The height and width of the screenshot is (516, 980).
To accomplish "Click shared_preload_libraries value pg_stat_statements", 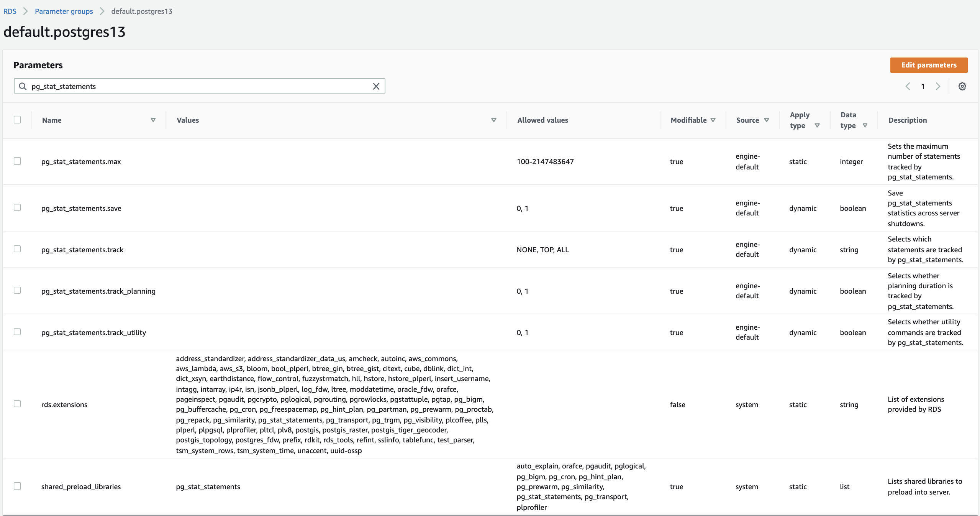I will [208, 487].
